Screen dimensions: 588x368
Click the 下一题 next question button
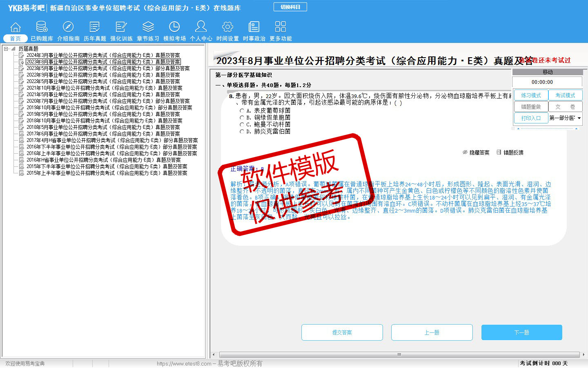point(521,332)
